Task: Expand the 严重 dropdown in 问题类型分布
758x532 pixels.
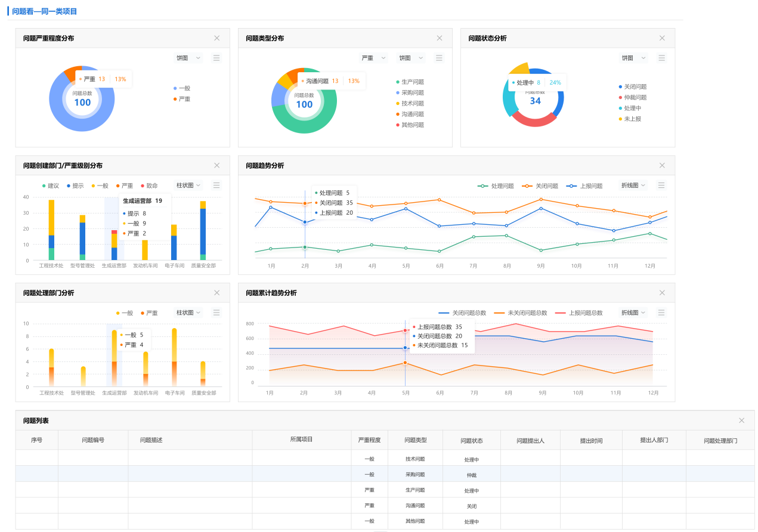Action: (374, 58)
